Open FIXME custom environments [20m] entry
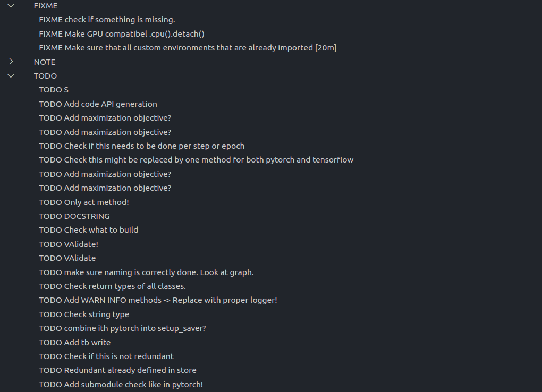542x392 pixels. coord(188,48)
